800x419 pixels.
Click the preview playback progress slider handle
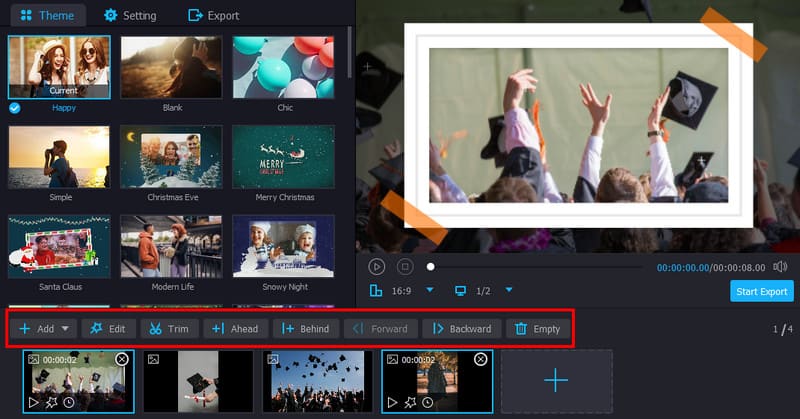431,267
